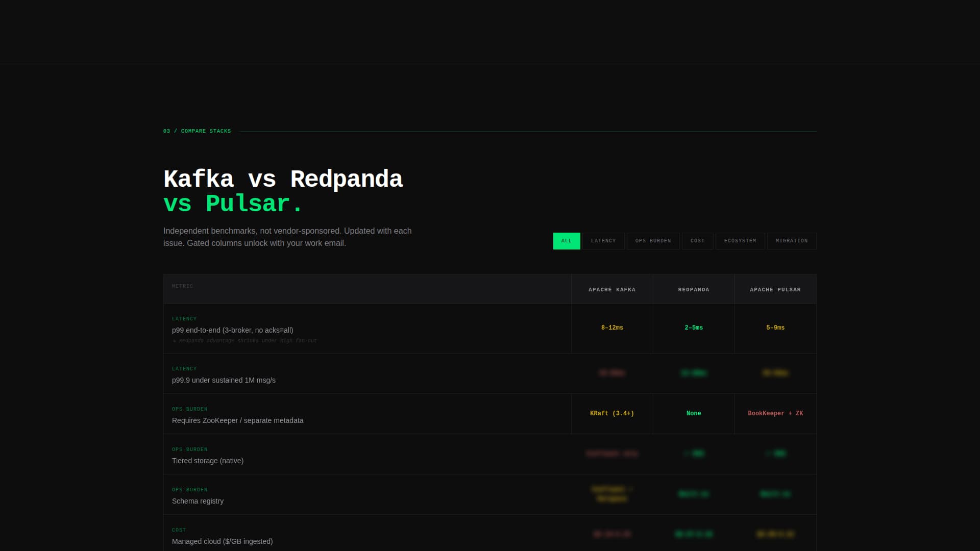This screenshot has height=551, width=980.
Task: Select p99.9 under sustained 1M msg/s row
Action: click(489, 373)
